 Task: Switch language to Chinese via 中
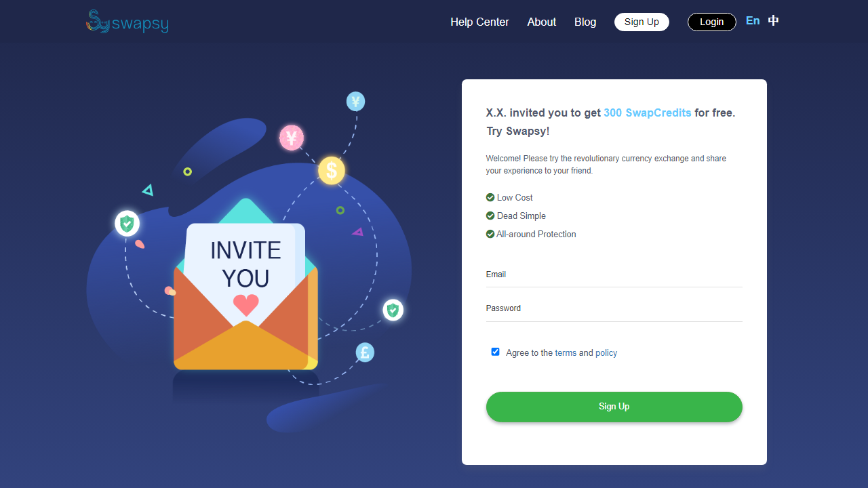(773, 21)
